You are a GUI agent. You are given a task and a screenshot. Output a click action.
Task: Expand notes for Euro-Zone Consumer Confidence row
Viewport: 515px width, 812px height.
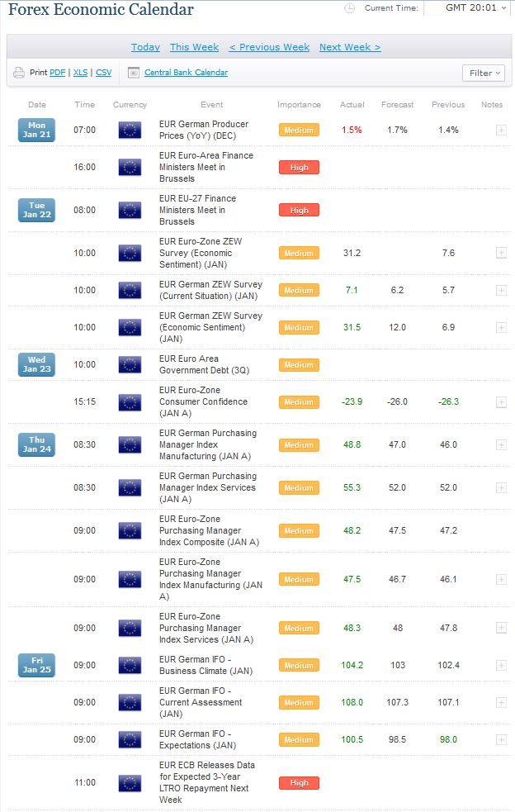pos(501,402)
